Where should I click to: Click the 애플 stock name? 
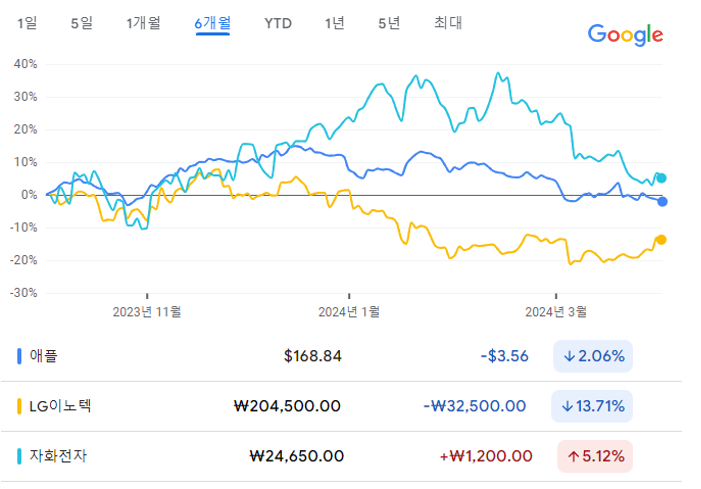click(43, 356)
